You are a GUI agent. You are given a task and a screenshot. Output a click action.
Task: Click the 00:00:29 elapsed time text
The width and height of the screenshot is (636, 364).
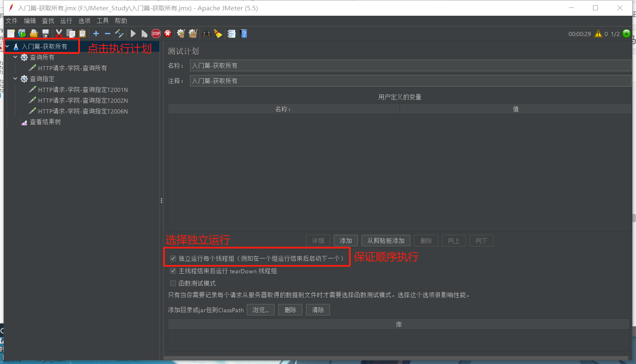tap(580, 34)
